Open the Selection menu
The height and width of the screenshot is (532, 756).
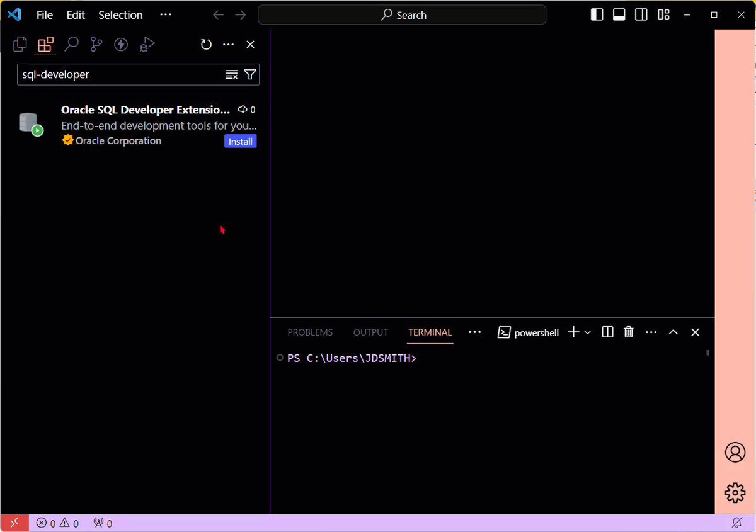120,15
